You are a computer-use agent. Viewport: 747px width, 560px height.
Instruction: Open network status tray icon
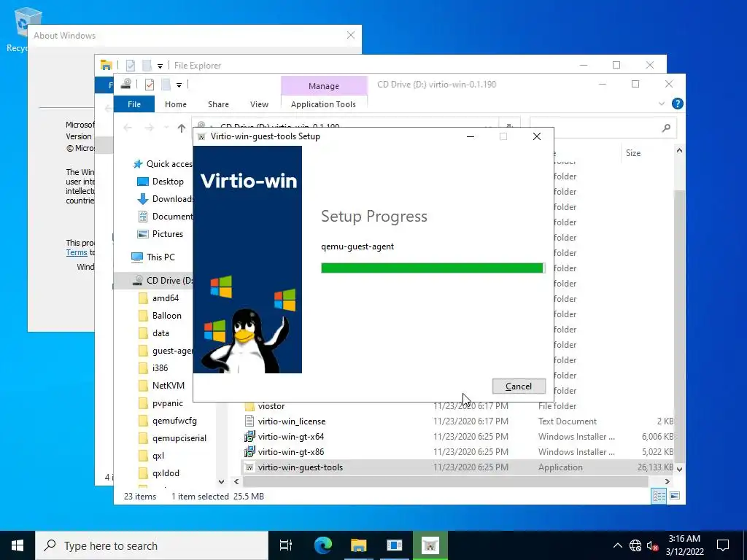coord(635,545)
